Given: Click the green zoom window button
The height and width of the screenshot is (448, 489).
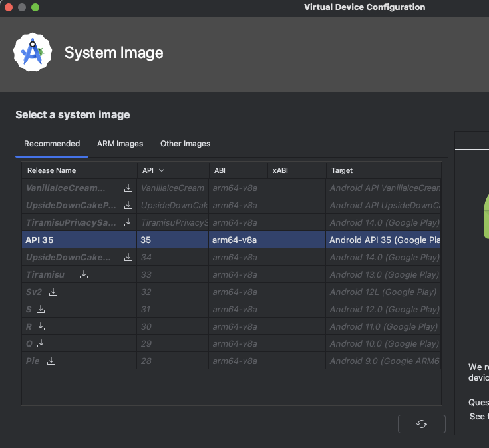Looking at the screenshot, I should click(x=35, y=7).
